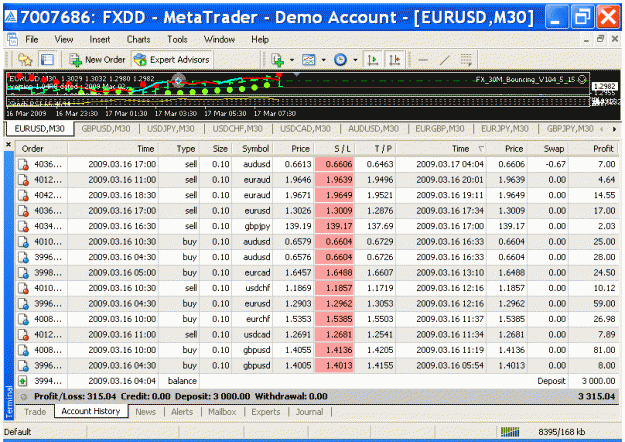Switch to the Trade terminal tab

[x=35, y=412]
